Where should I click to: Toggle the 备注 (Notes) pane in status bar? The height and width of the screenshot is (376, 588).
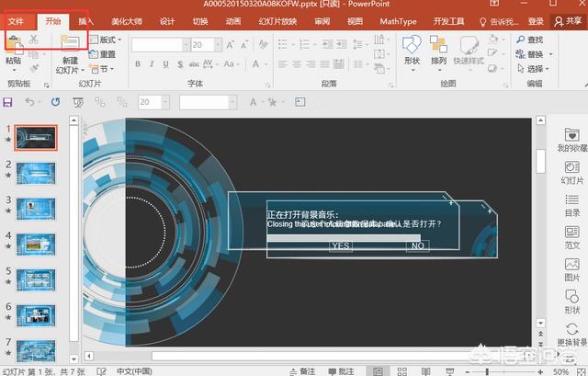[x=302, y=371]
